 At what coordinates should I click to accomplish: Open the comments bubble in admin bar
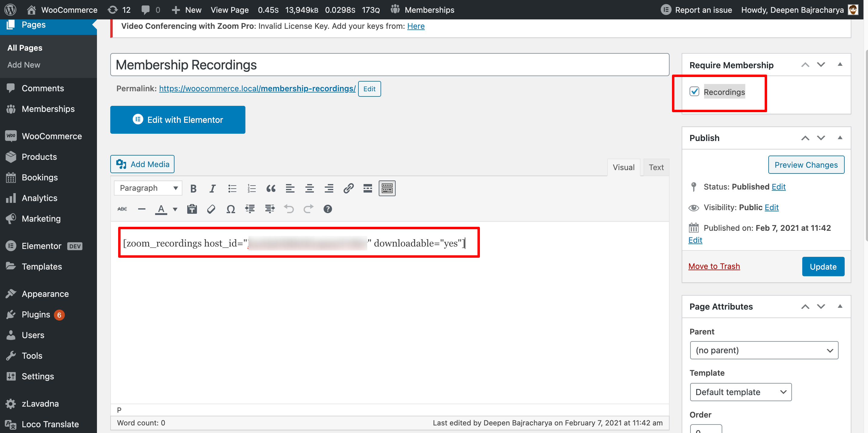[x=150, y=10]
